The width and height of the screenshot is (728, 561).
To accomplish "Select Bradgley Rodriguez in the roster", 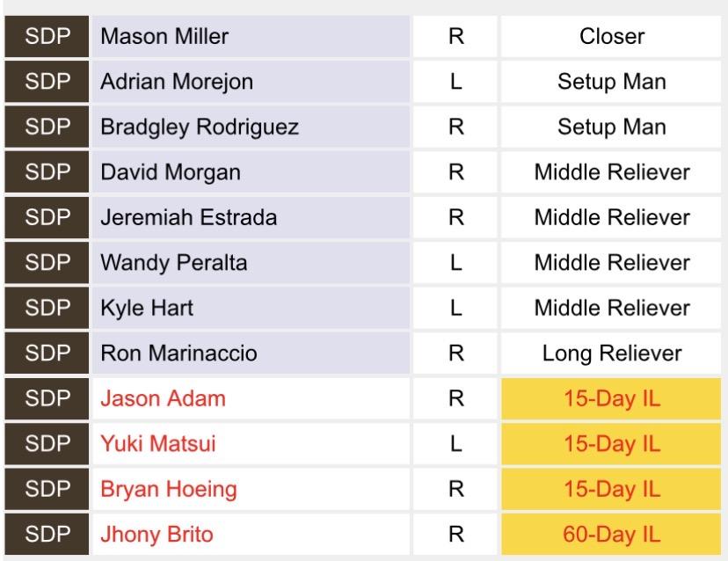I will click(x=200, y=127).
